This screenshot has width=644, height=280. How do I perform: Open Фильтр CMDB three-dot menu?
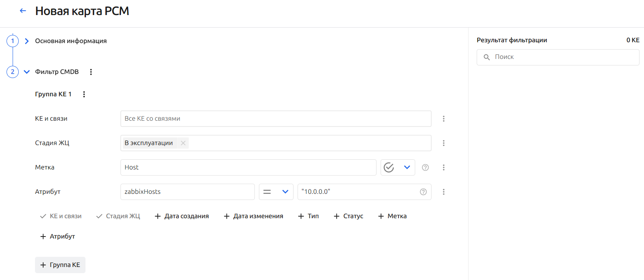(x=91, y=72)
